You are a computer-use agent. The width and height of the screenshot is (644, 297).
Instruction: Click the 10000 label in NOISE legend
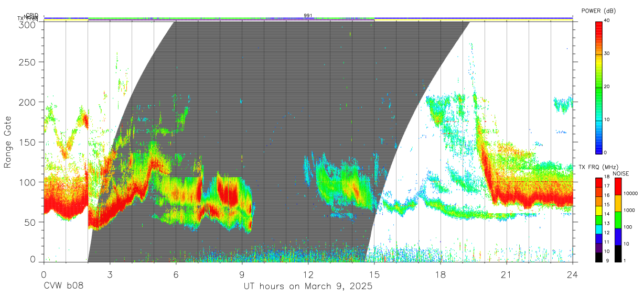coord(630,193)
